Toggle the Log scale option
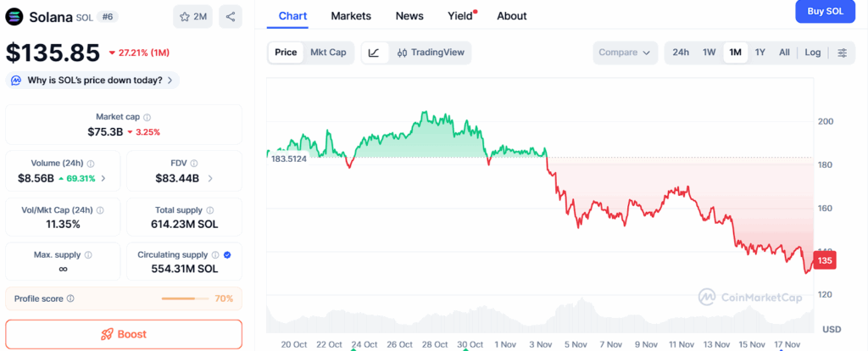The image size is (868, 351). (812, 53)
